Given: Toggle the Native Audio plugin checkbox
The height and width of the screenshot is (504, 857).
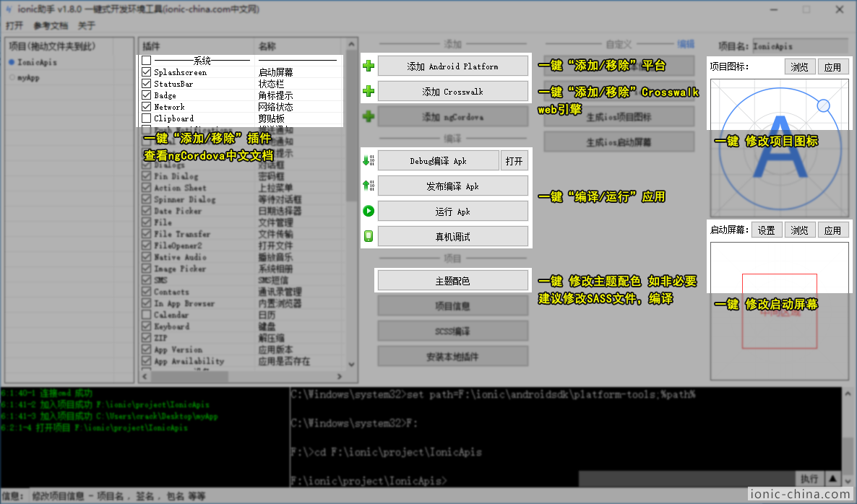Looking at the screenshot, I should coord(146,256).
